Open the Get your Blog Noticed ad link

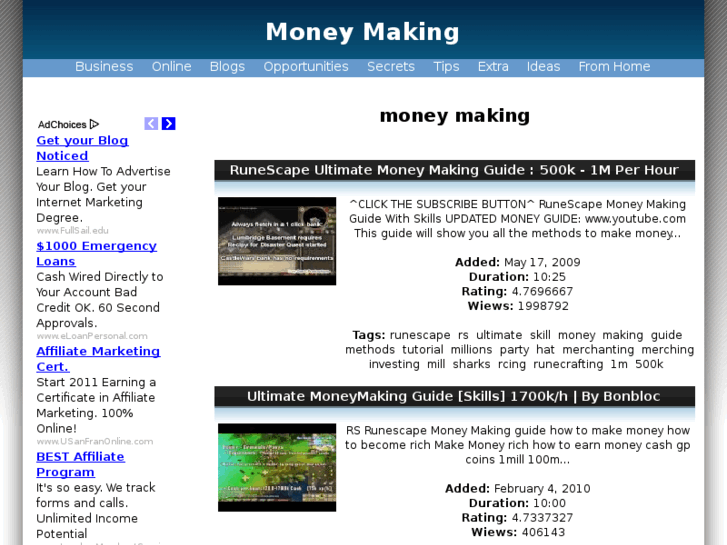click(x=82, y=148)
